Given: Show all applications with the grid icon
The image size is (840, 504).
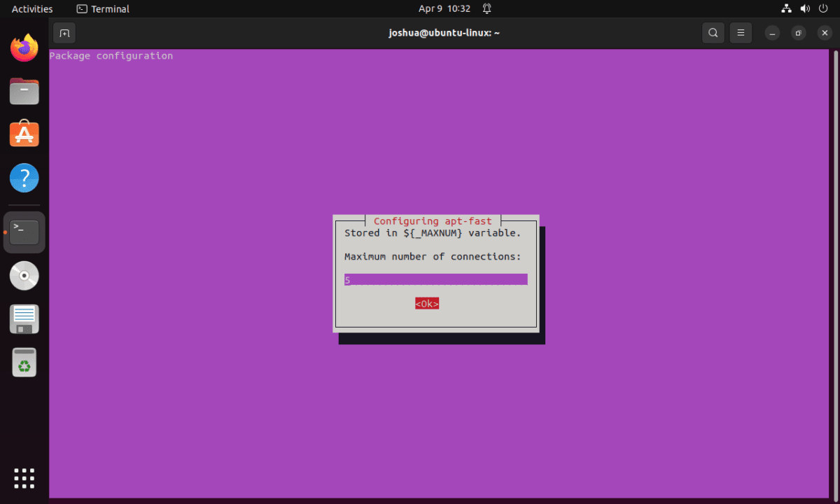Looking at the screenshot, I should (24, 478).
